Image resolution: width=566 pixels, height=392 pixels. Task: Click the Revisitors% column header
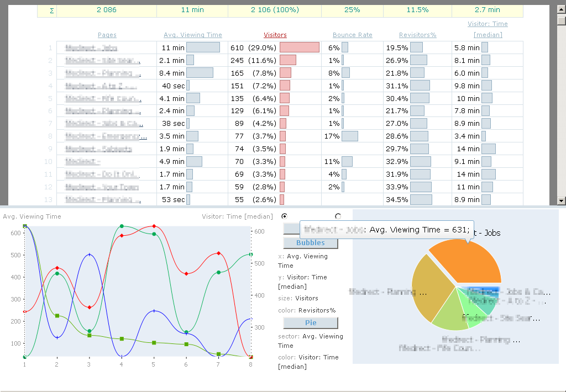tap(418, 35)
